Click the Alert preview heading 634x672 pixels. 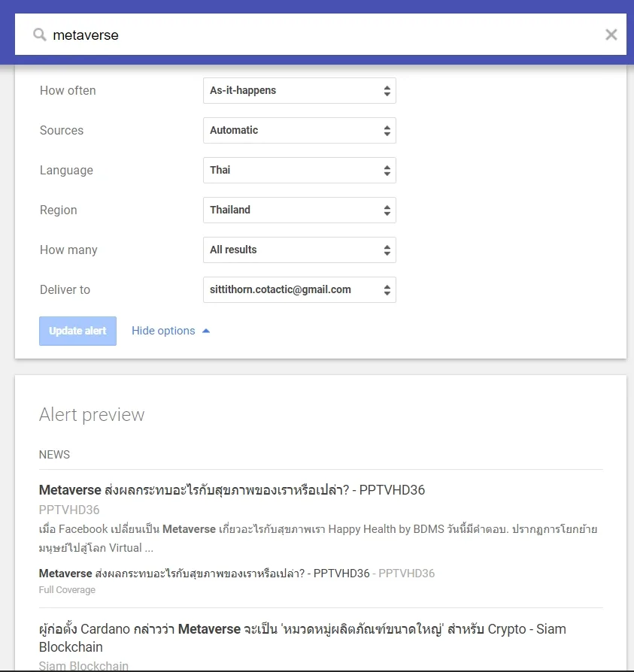tap(92, 414)
